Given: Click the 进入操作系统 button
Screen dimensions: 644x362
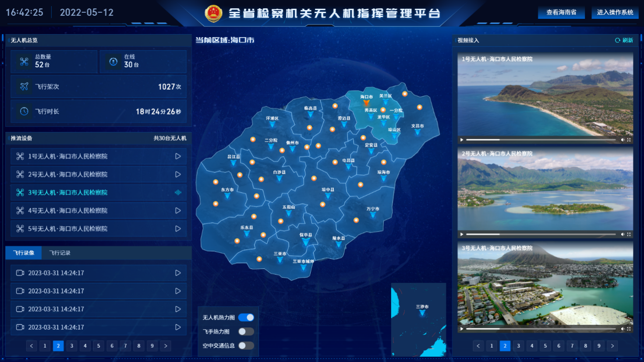Looking at the screenshot, I should point(615,12).
